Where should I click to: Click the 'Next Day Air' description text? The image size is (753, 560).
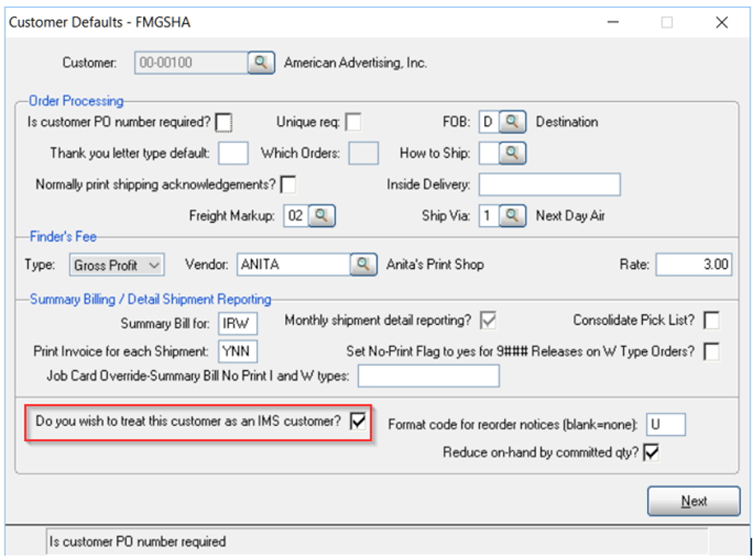coord(571,216)
